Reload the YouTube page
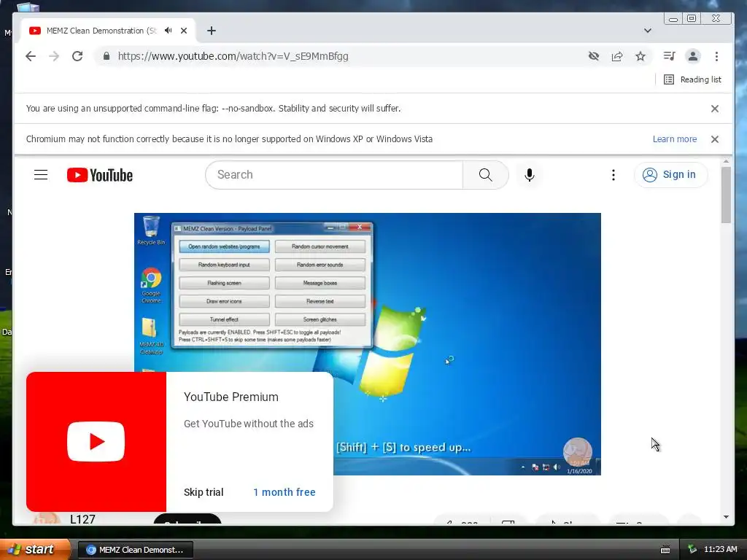 click(x=77, y=56)
